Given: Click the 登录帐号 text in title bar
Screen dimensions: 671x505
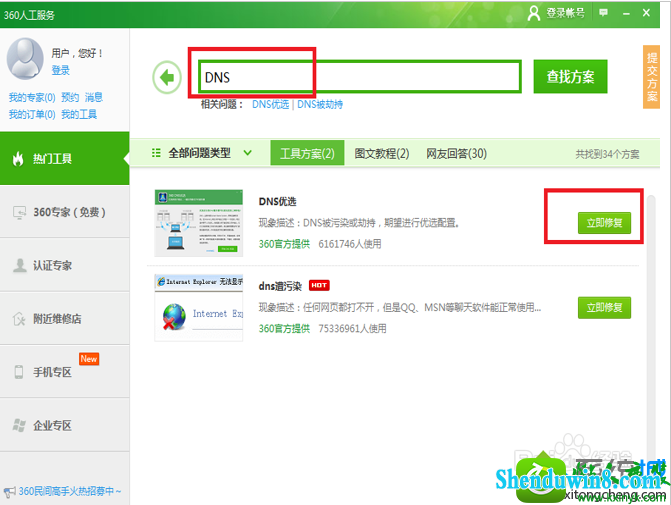Looking at the screenshot, I should [565, 13].
